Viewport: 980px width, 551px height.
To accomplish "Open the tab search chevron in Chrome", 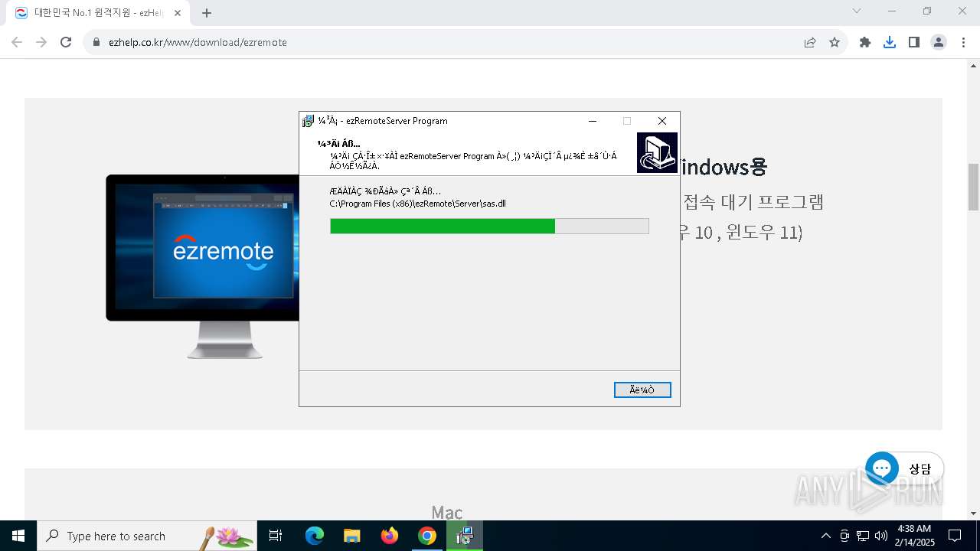I will tap(857, 11).
